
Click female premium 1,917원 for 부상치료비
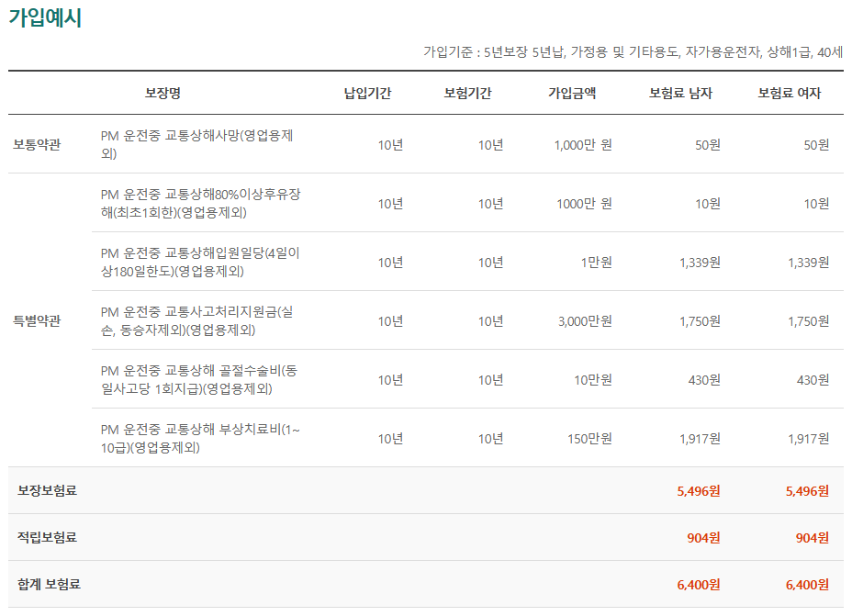[809, 439]
